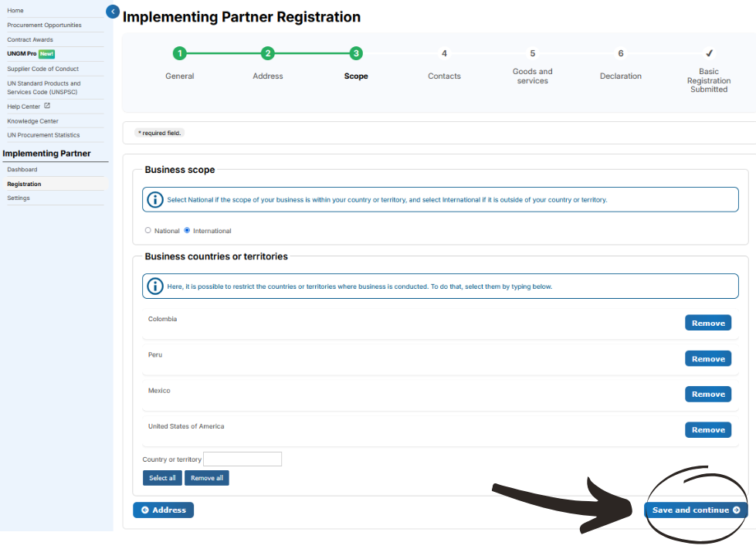The width and height of the screenshot is (756, 549).
Task: Click the Country or territory input field
Action: (x=242, y=459)
